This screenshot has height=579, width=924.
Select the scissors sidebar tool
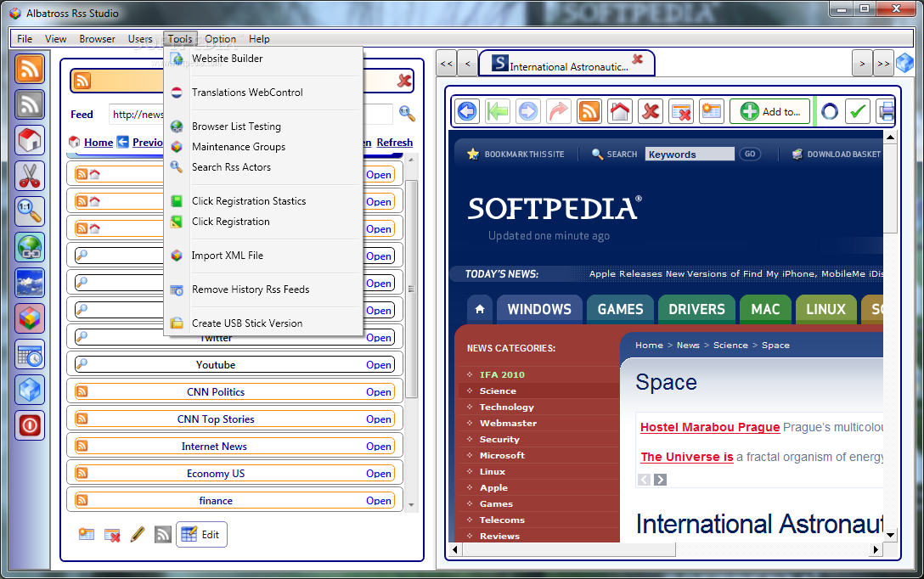point(30,176)
